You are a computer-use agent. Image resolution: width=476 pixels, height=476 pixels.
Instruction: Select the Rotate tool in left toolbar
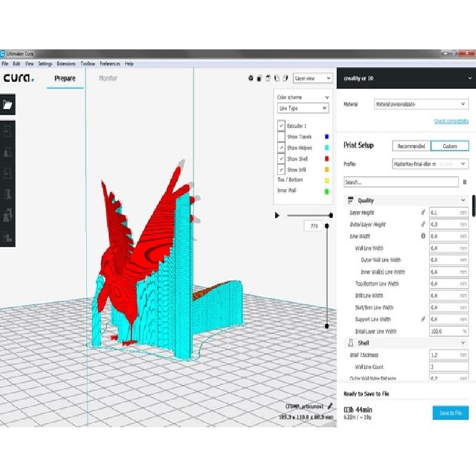pyautogui.click(x=8, y=173)
